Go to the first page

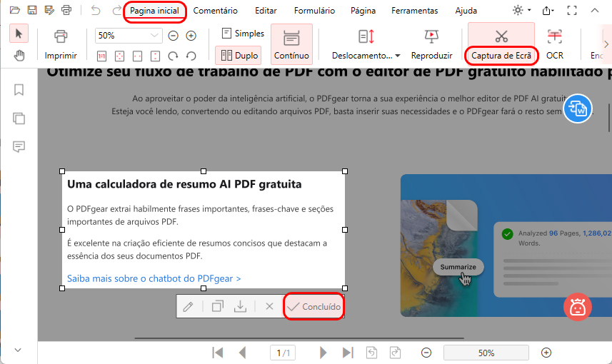pos(218,353)
